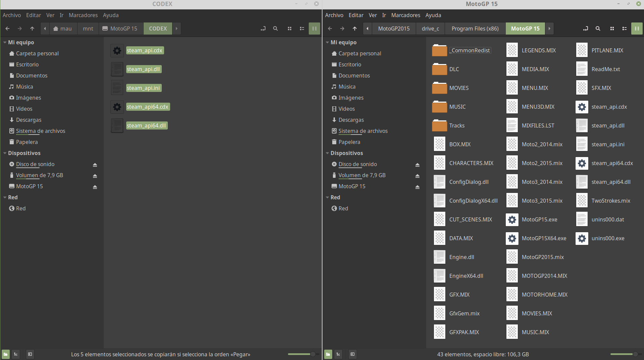Show tree view sidebar in CODEX status bar
This screenshot has width=644, height=360.
[x=16, y=354]
